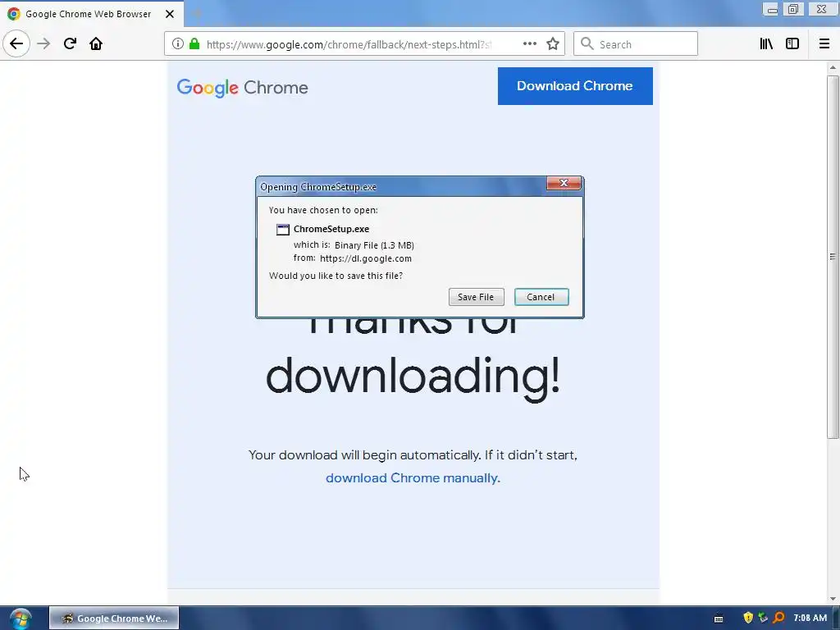The width and height of the screenshot is (840, 630).
Task: Click the yellow security shield tray icon
Action: 748,619
